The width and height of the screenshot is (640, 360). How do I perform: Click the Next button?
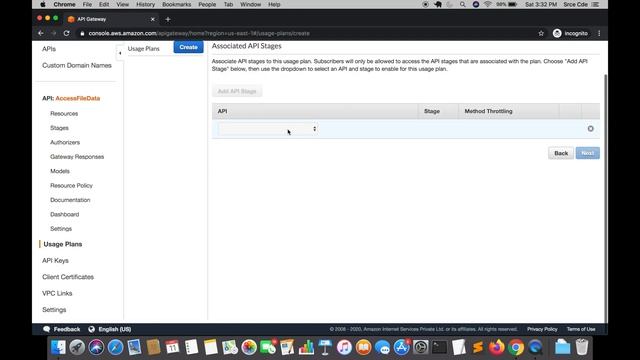(x=587, y=153)
